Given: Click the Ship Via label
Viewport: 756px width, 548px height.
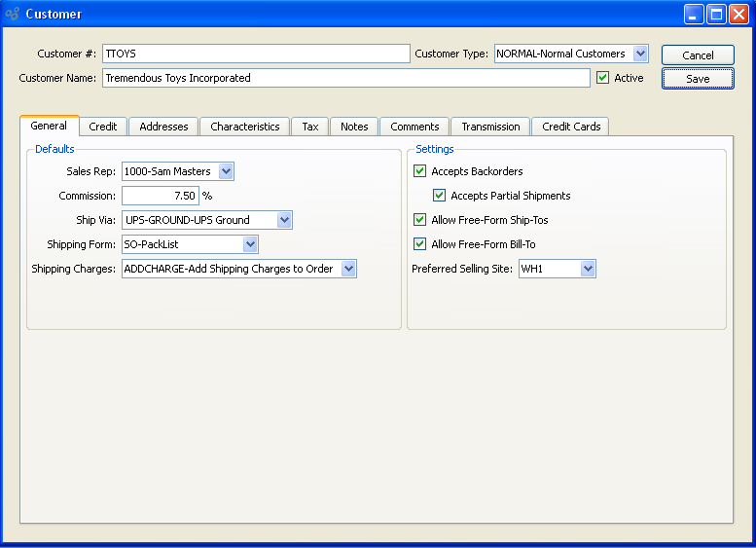Looking at the screenshot, I should (x=95, y=220).
